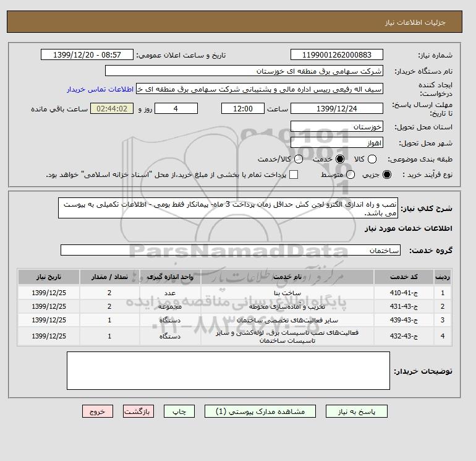
Task: Click service code ج-43-432
Action: click(x=404, y=336)
